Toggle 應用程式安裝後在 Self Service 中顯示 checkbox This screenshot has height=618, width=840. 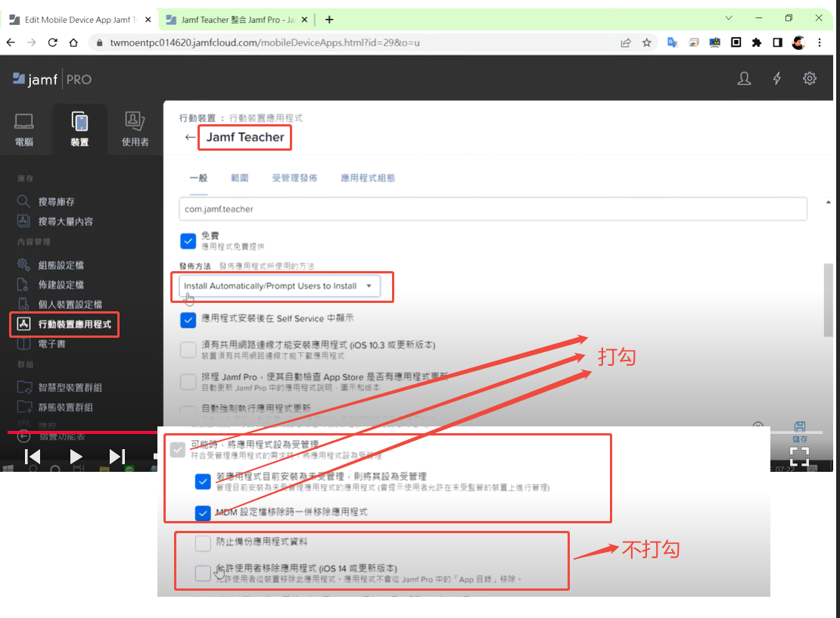(x=188, y=320)
